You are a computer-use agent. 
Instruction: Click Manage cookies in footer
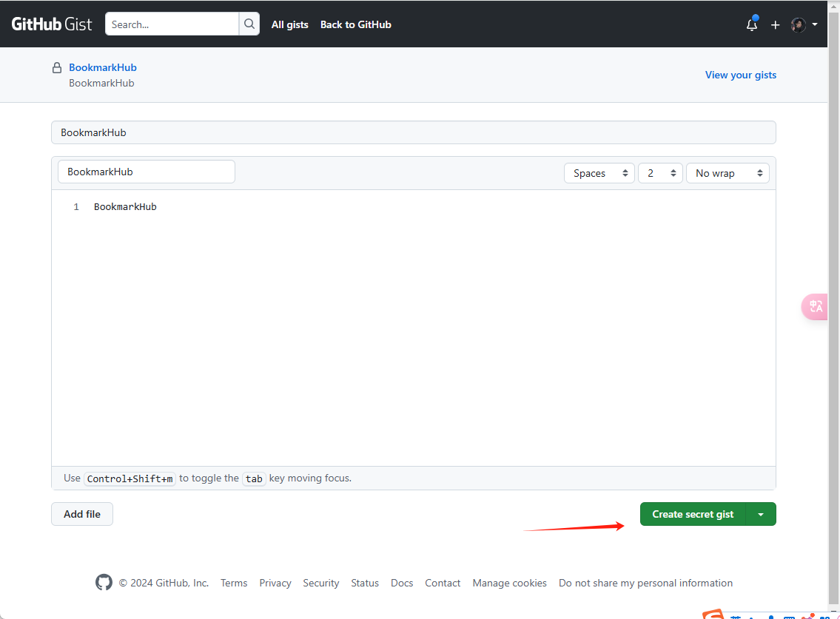509,583
